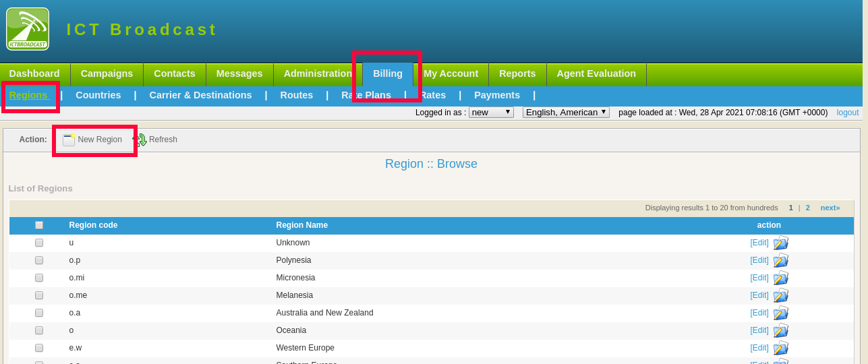Open the Dashboard tab

[34, 74]
